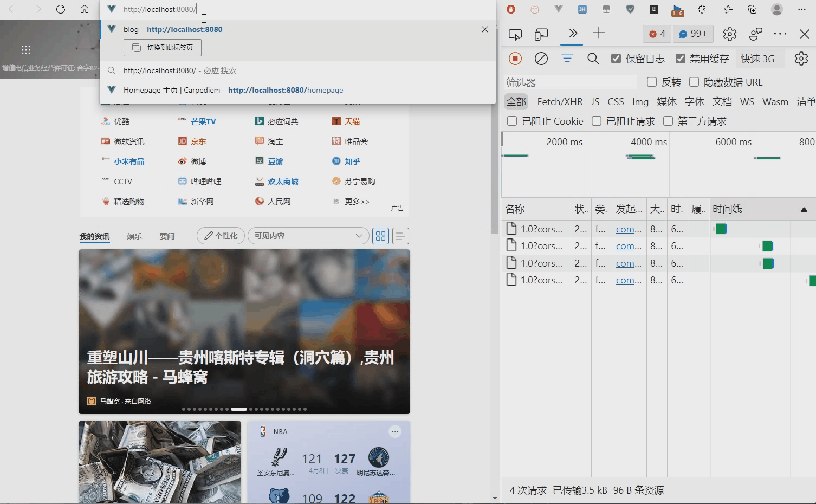Open the money article thumbnail
Viewport: 816px width, 504px height.
[x=160, y=462]
